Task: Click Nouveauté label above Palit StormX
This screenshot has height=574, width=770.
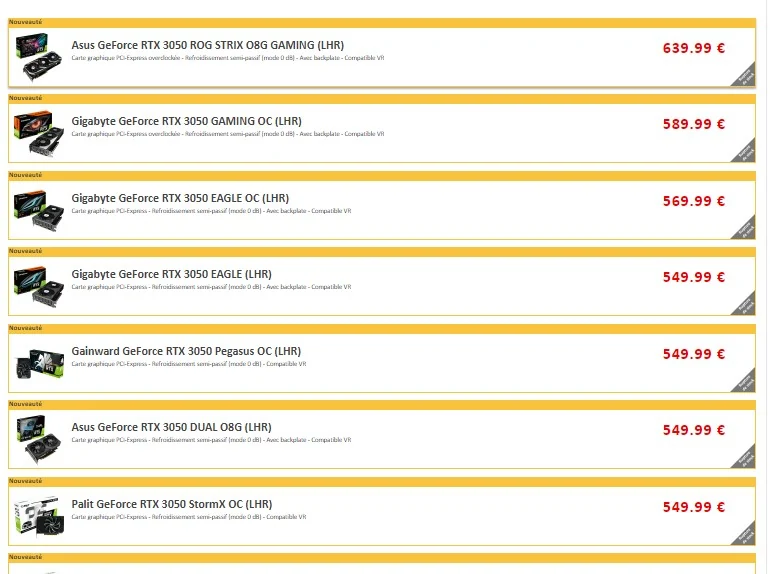Action: tap(26, 481)
